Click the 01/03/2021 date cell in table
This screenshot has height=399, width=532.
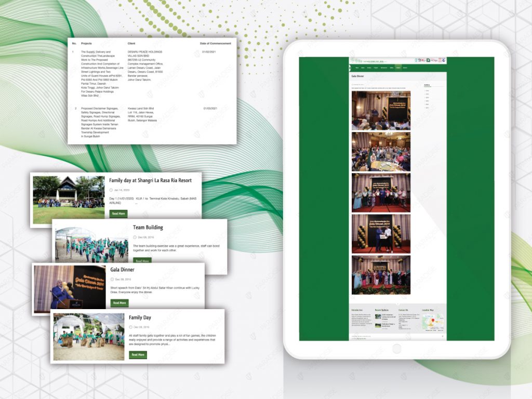[x=210, y=109]
